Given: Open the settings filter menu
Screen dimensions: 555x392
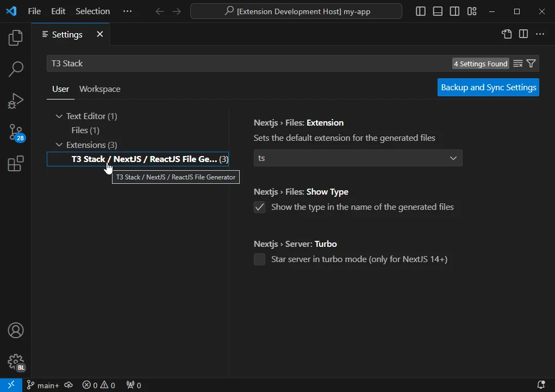Looking at the screenshot, I should tap(531, 63).
